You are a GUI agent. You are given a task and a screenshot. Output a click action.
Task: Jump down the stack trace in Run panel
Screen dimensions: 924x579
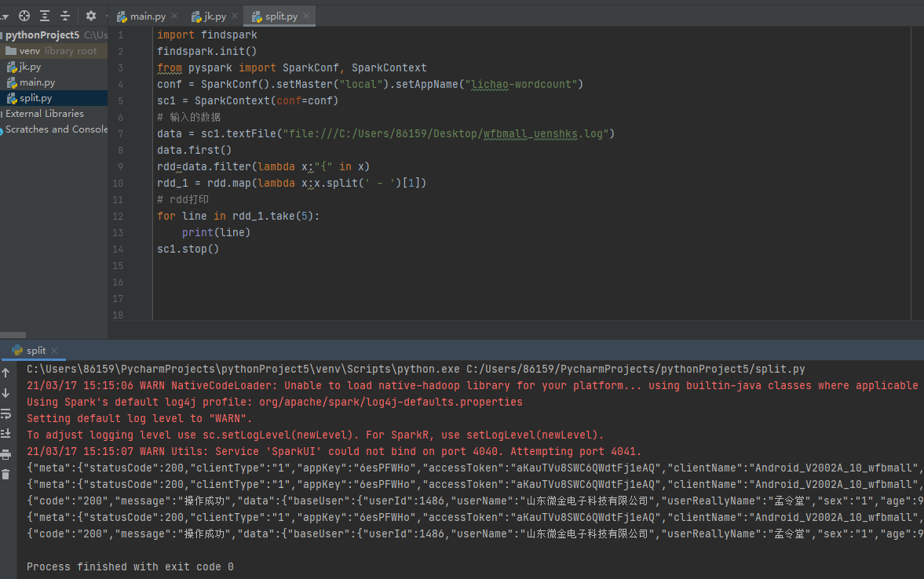pyautogui.click(x=6, y=393)
